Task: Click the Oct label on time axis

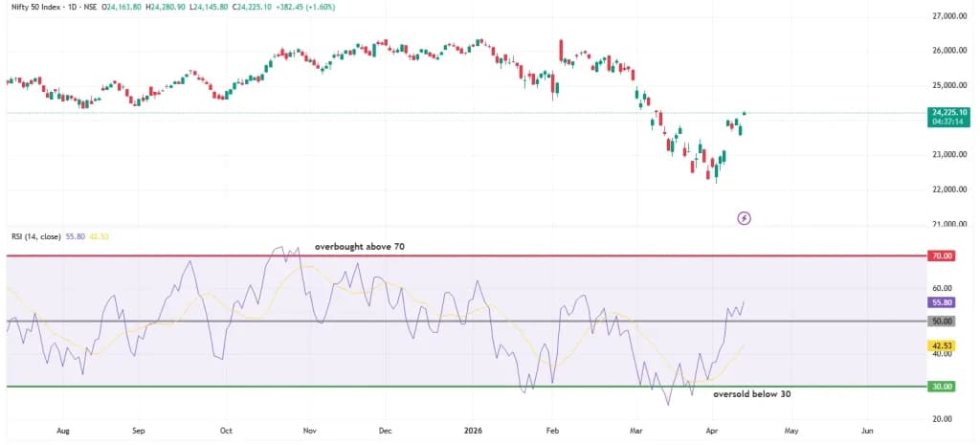Action: (x=226, y=431)
